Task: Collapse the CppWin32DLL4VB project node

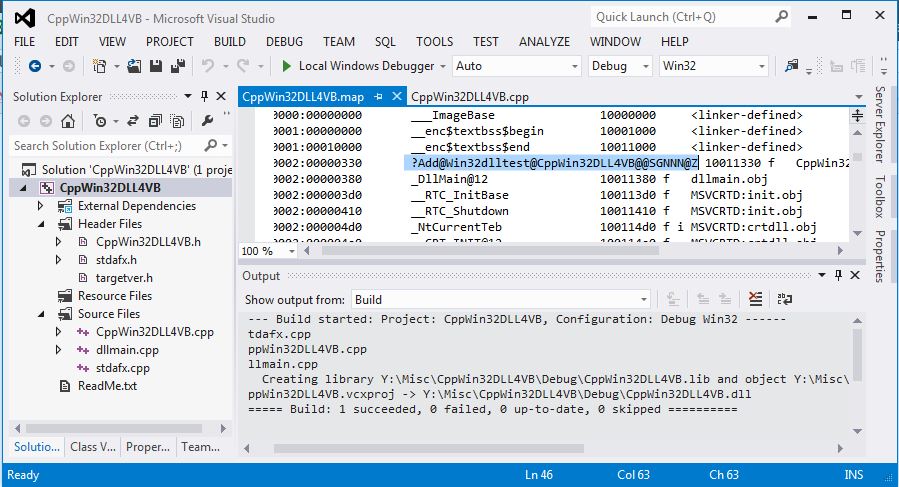Action: click(x=24, y=188)
